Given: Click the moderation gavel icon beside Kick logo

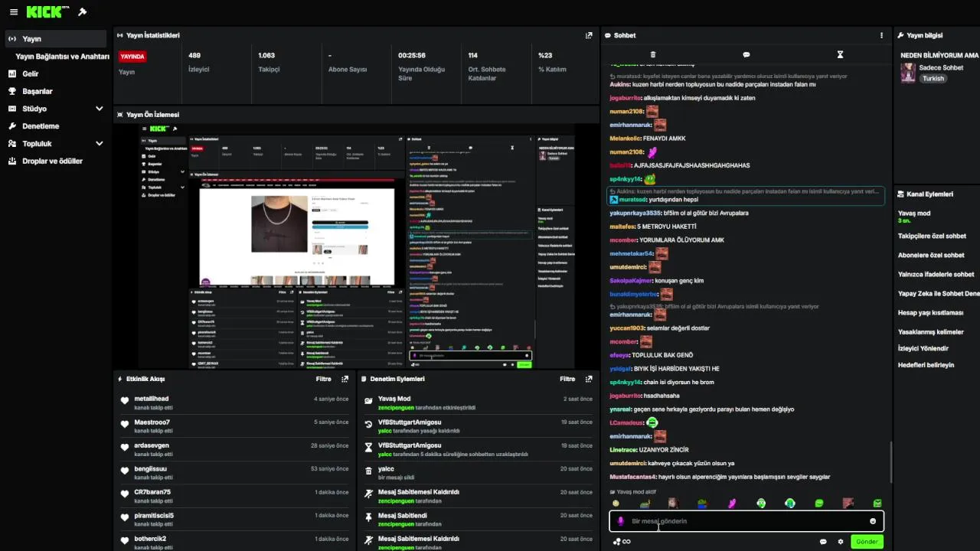Looking at the screenshot, I should [x=83, y=12].
